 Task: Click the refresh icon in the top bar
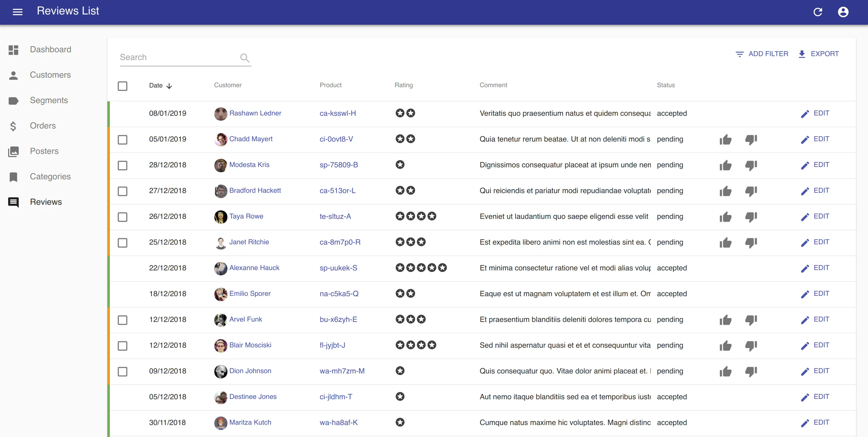pos(818,12)
